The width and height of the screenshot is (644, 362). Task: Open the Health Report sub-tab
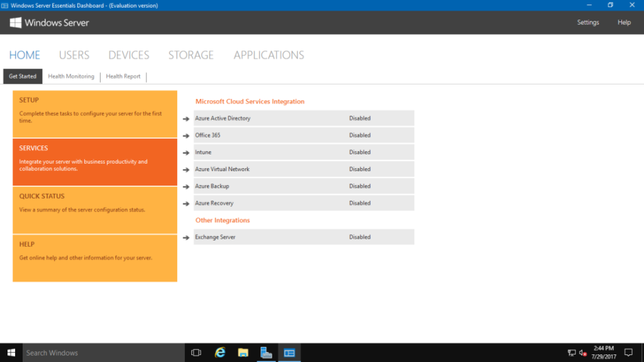click(x=123, y=76)
